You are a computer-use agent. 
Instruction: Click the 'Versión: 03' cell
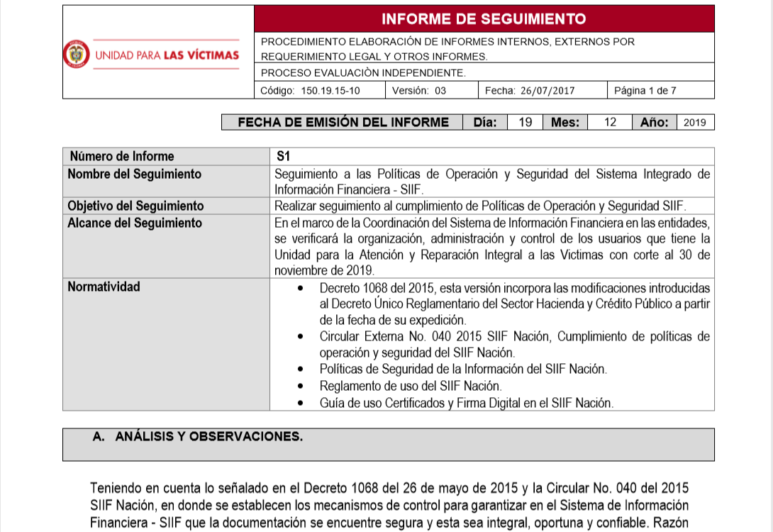click(431, 90)
